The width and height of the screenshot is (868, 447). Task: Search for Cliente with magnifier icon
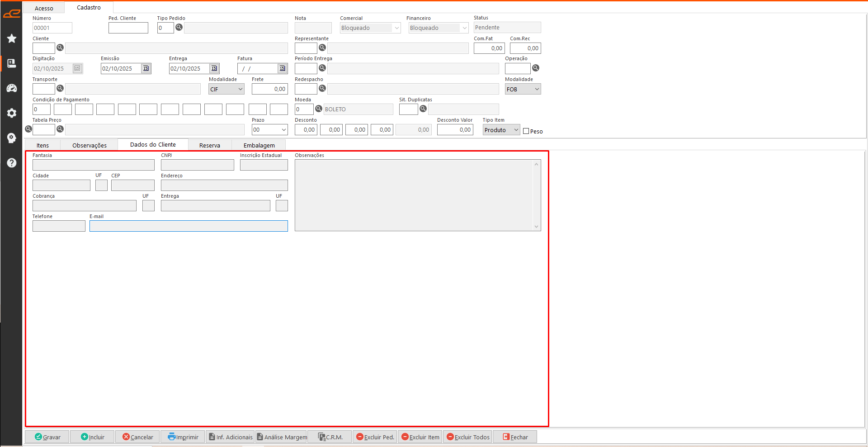(x=60, y=48)
